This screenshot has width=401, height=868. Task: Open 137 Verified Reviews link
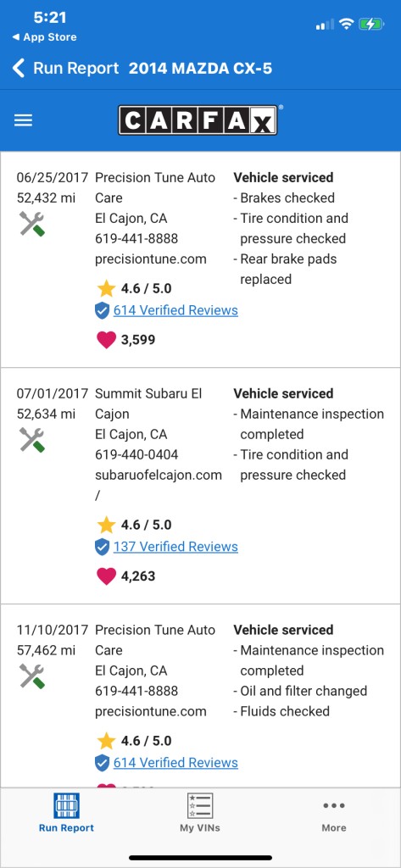click(x=175, y=547)
